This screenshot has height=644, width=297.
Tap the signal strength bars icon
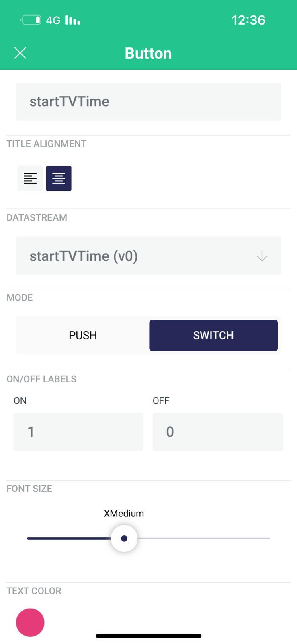pyautogui.click(x=72, y=20)
